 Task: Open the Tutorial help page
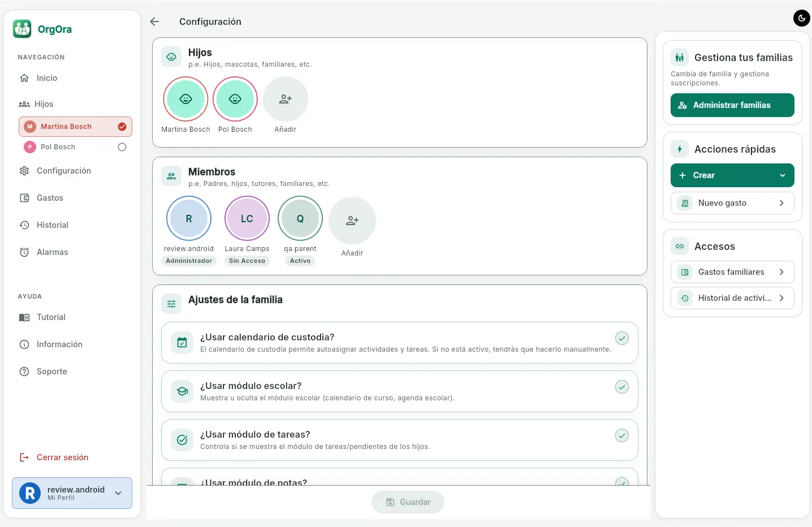click(x=42, y=317)
